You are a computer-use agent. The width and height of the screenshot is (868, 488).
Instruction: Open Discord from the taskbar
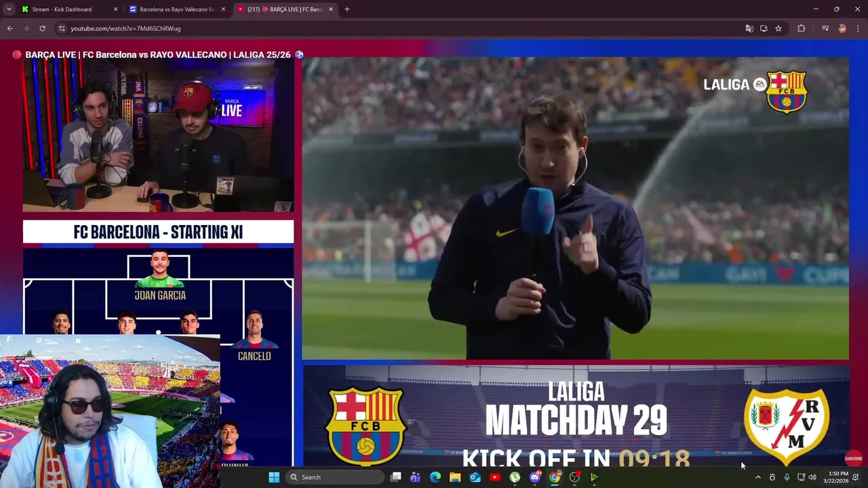535,477
